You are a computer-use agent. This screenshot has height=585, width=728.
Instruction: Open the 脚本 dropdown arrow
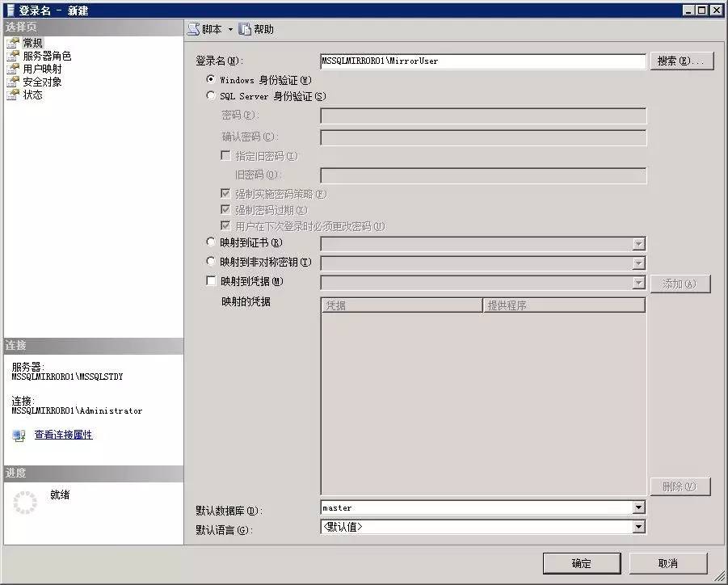pos(230,30)
